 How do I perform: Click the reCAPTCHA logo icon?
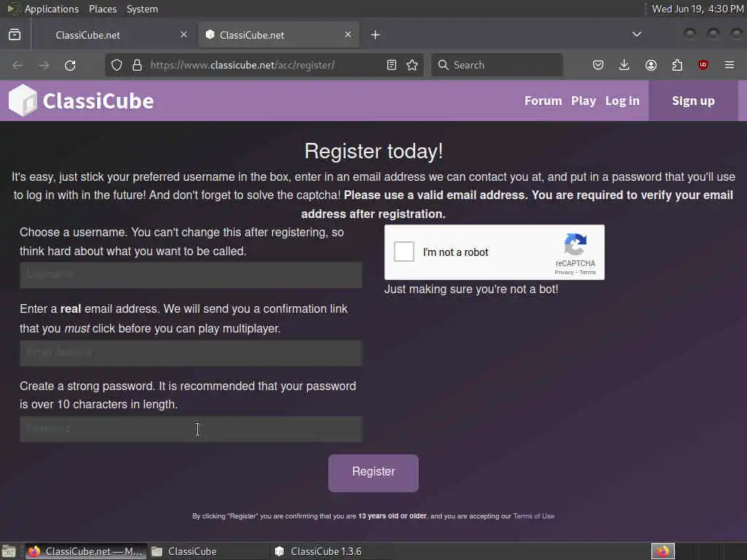point(576,244)
